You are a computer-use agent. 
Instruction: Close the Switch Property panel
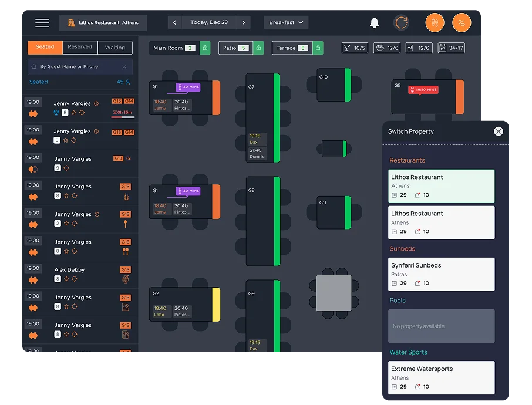point(498,131)
